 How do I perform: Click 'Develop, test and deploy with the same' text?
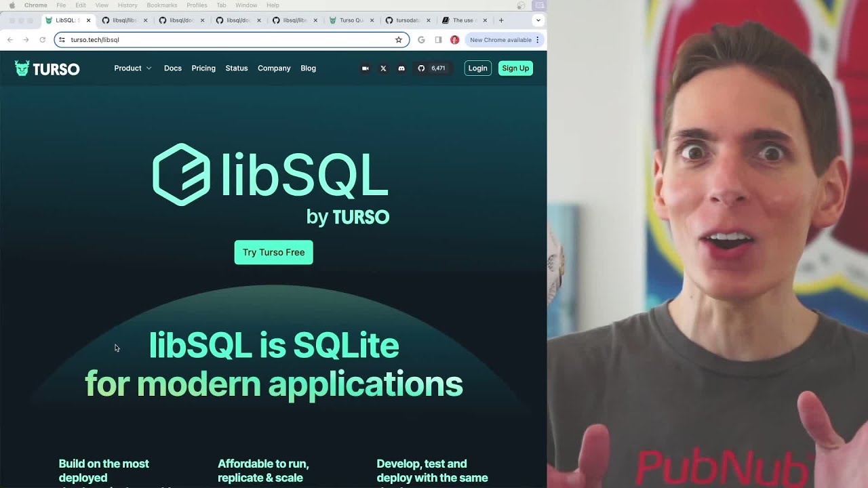tap(432, 471)
